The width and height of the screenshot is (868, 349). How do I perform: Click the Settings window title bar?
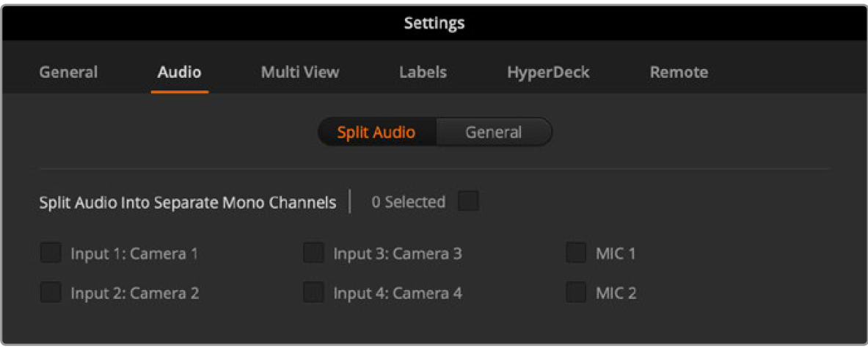point(434,23)
